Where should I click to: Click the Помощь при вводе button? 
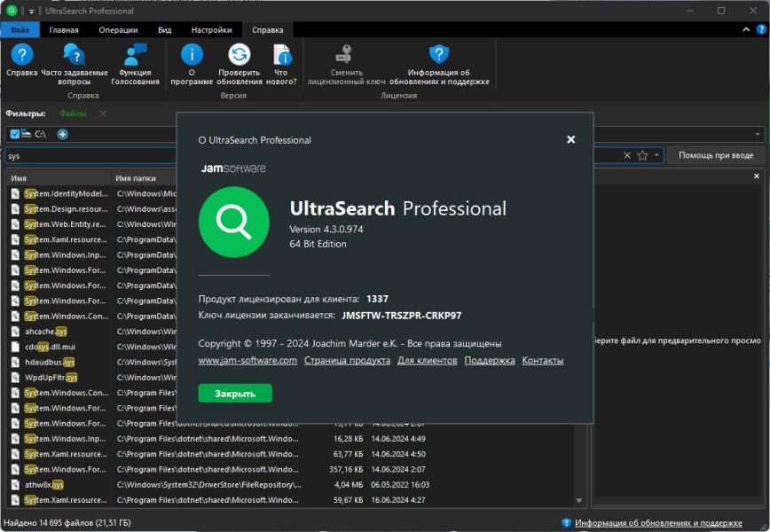click(716, 155)
